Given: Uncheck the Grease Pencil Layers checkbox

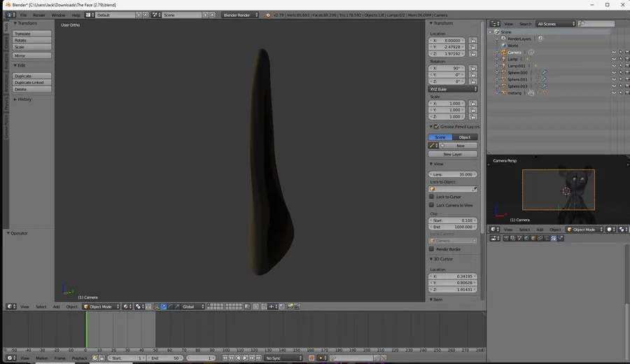Looking at the screenshot, I should click(x=436, y=127).
